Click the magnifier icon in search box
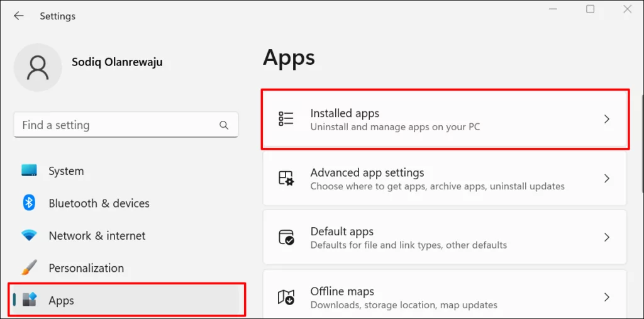 coord(224,125)
